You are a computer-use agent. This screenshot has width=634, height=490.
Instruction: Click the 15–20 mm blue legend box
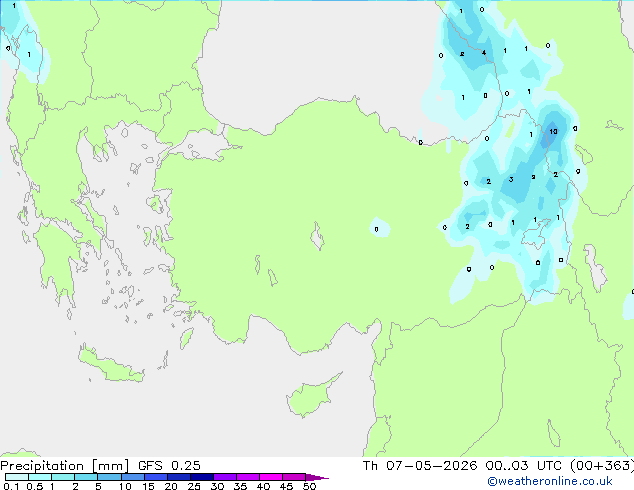pos(155,477)
